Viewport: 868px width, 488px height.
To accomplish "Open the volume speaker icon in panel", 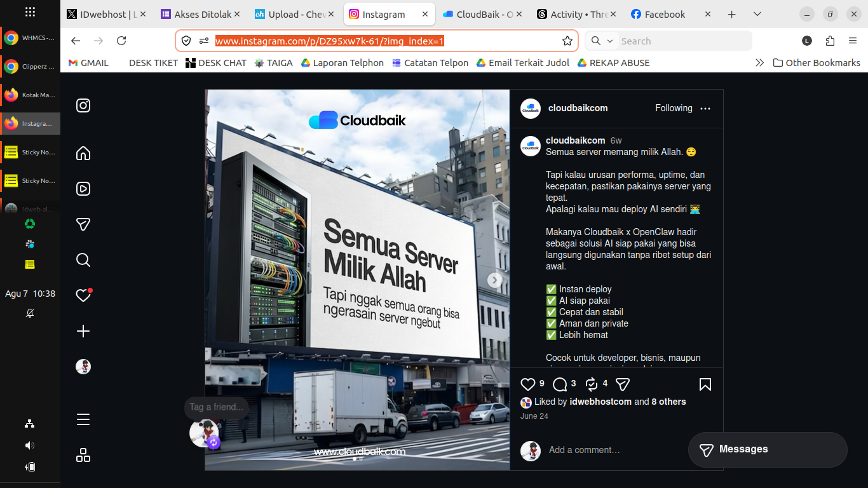I will 30,445.
